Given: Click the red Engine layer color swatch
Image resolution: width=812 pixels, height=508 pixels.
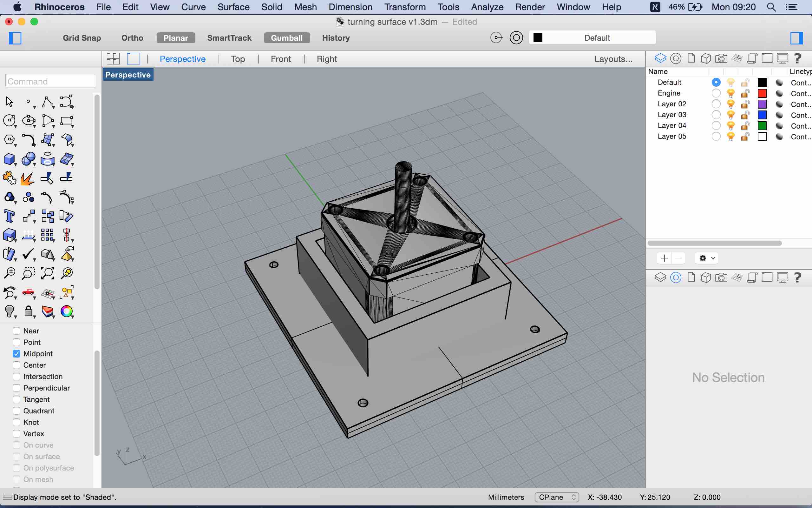Looking at the screenshot, I should click(x=762, y=93).
